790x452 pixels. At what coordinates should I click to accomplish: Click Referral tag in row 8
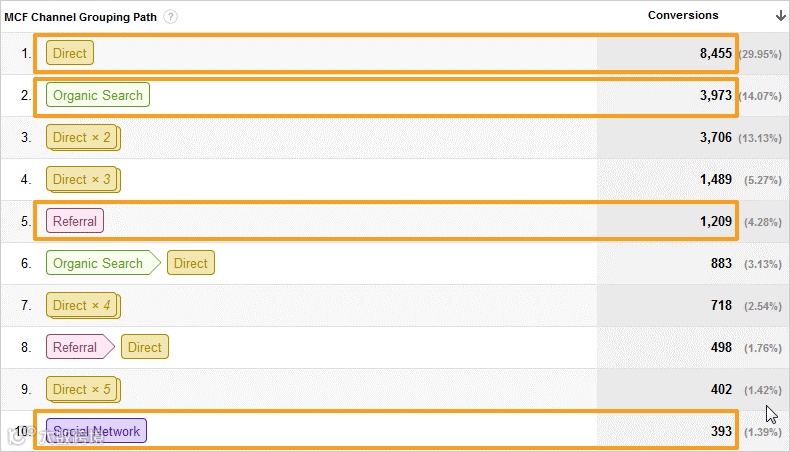click(80, 347)
